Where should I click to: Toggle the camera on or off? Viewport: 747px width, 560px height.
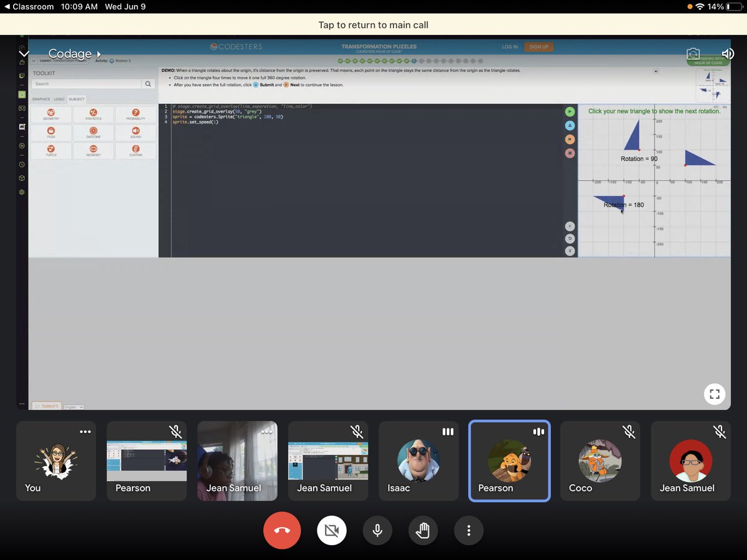[x=332, y=531]
